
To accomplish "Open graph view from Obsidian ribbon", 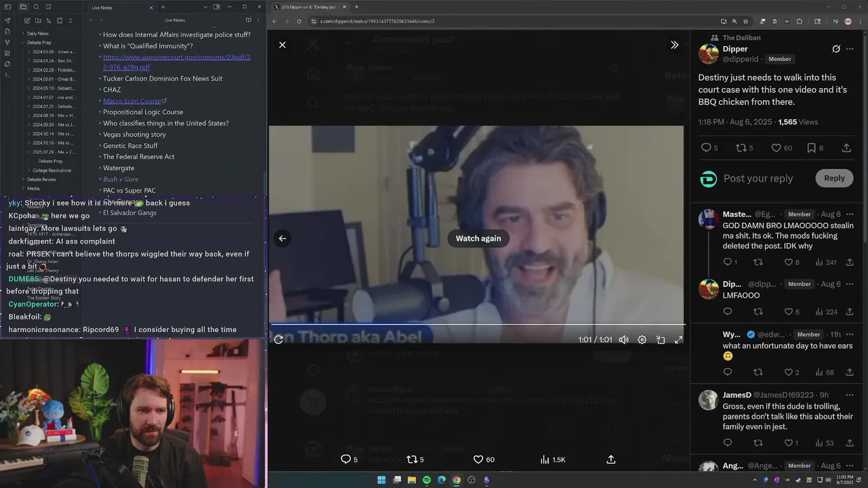I will click(x=7, y=42).
